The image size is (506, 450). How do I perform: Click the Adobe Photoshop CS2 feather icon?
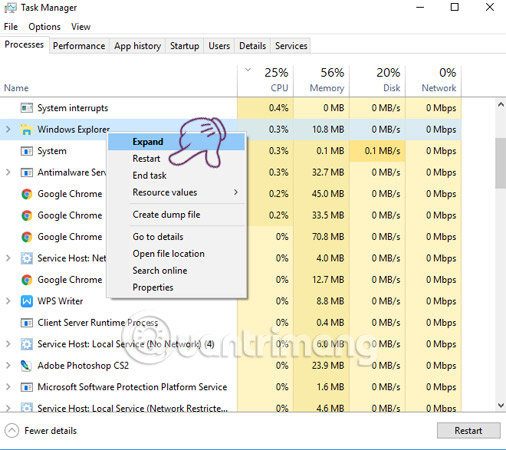coord(26,366)
